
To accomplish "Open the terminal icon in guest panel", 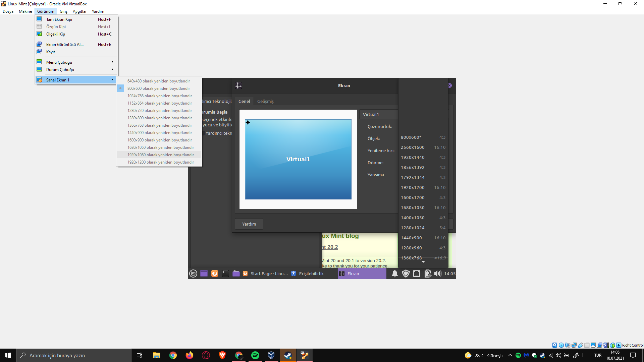I will tap(225, 274).
